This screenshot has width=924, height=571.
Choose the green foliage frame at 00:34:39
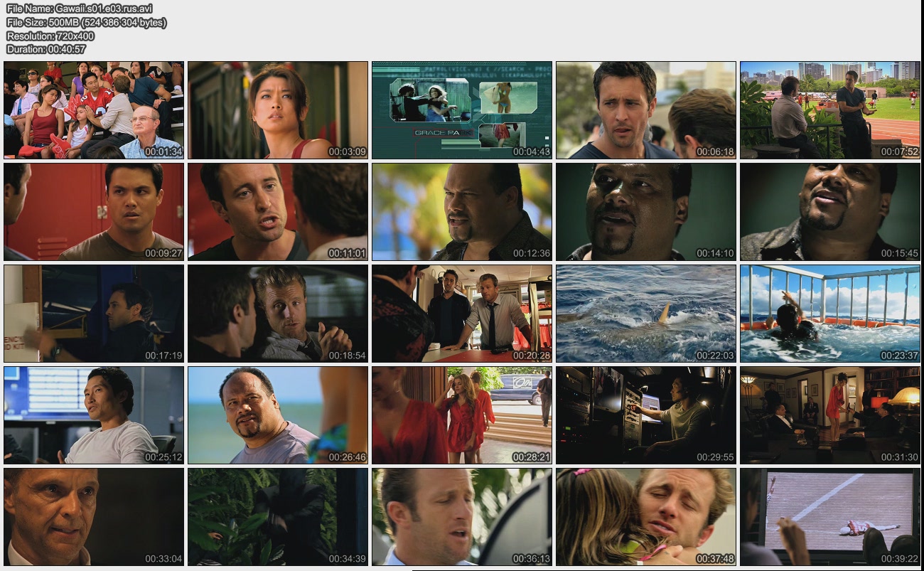[278, 517]
